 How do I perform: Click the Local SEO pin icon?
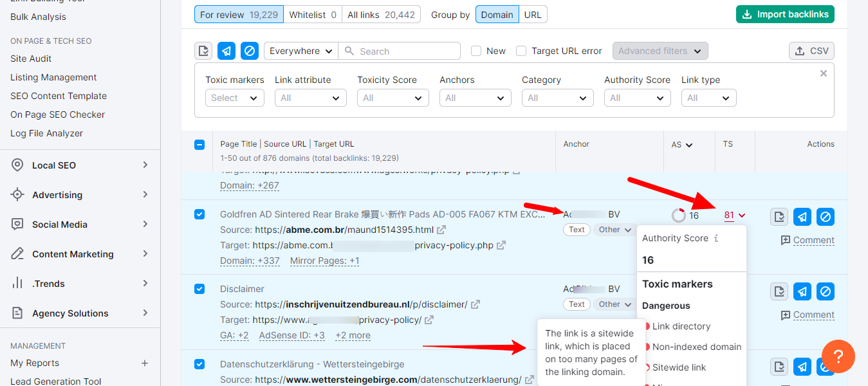[x=18, y=165]
